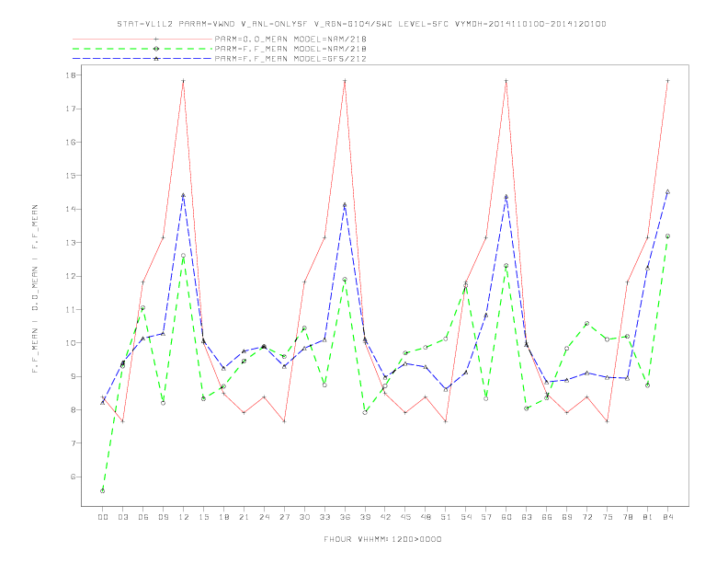
Task: Click the circle marker on the green legend line
Action: (156, 49)
